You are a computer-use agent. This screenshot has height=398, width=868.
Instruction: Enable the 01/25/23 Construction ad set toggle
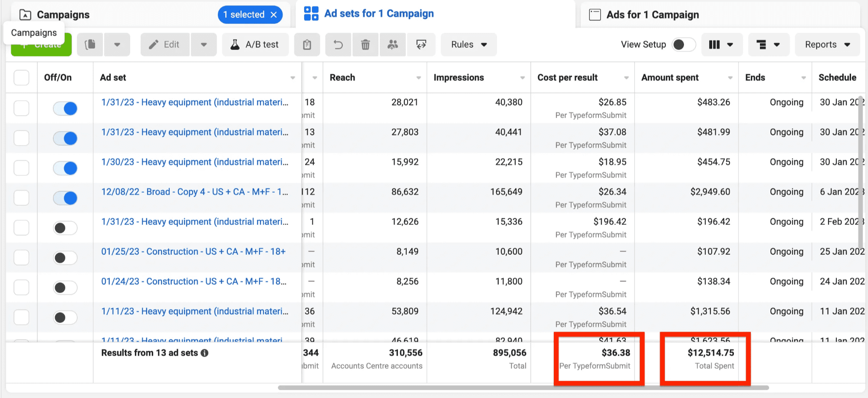coord(65,258)
